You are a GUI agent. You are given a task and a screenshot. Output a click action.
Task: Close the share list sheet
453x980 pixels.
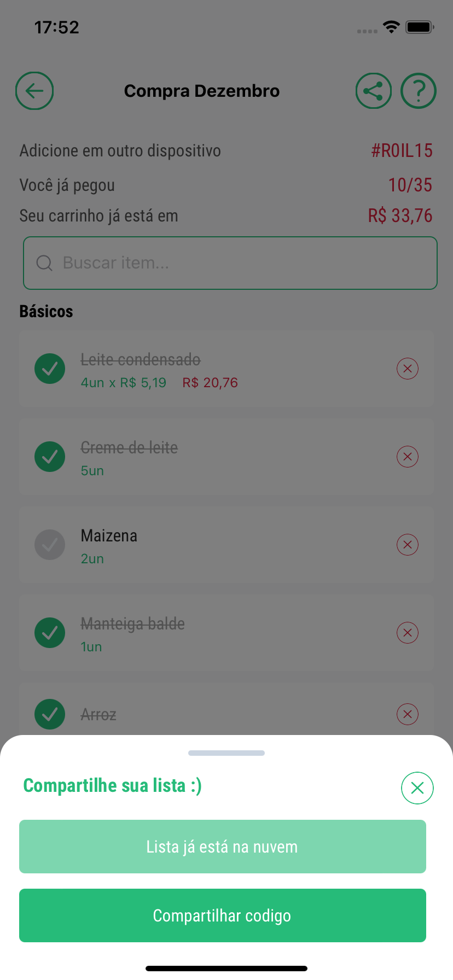[x=417, y=788]
